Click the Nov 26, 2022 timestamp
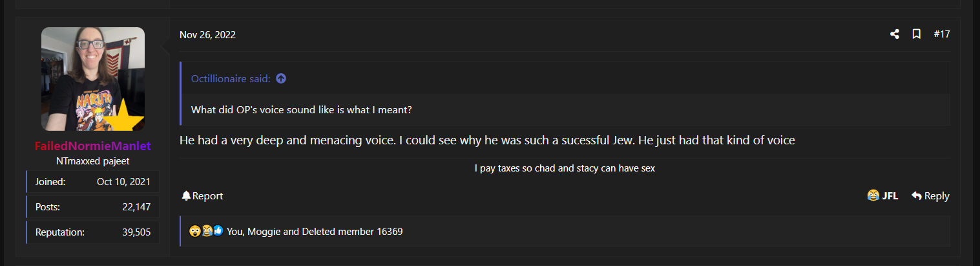 207,35
